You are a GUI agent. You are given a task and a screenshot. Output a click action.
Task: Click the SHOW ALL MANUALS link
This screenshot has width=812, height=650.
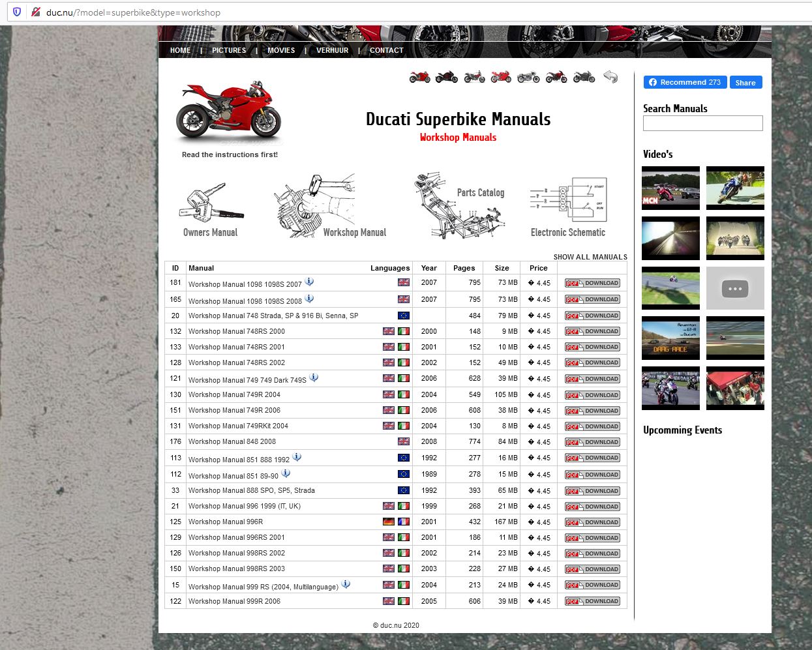[590, 257]
